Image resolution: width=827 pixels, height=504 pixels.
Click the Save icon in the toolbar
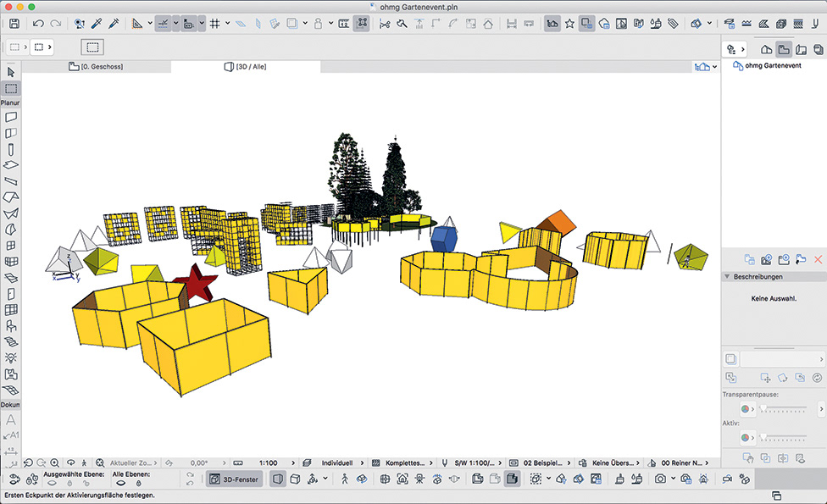tap(14, 24)
